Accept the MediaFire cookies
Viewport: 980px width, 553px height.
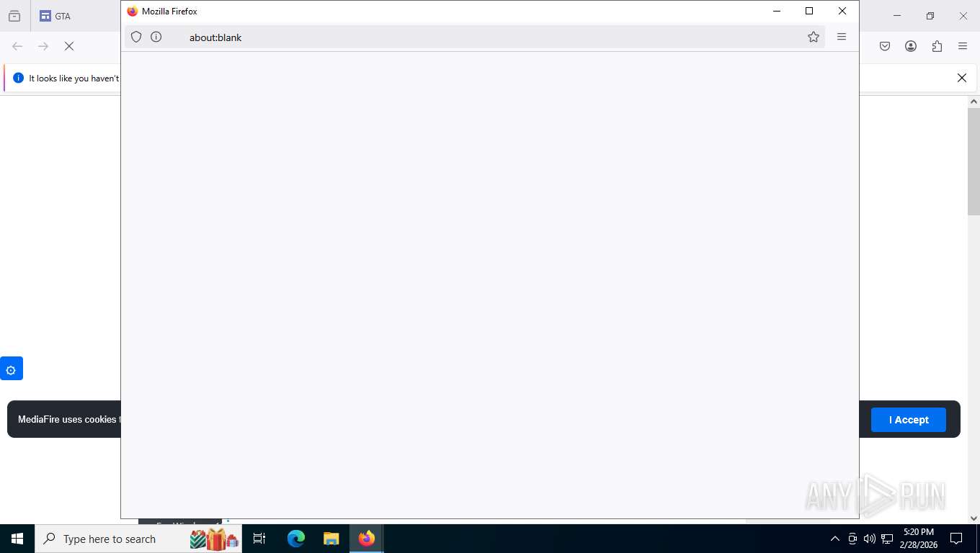908,420
